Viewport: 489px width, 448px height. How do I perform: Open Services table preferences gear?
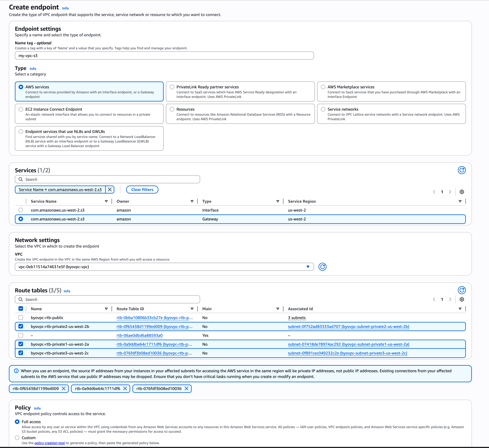pyautogui.click(x=462, y=192)
